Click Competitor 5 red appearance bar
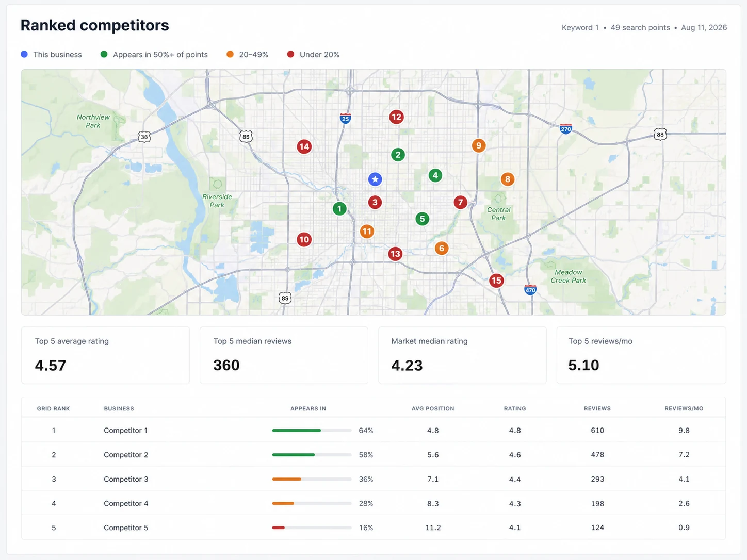Image resolution: width=747 pixels, height=560 pixels. pyautogui.click(x=279, y=528)
